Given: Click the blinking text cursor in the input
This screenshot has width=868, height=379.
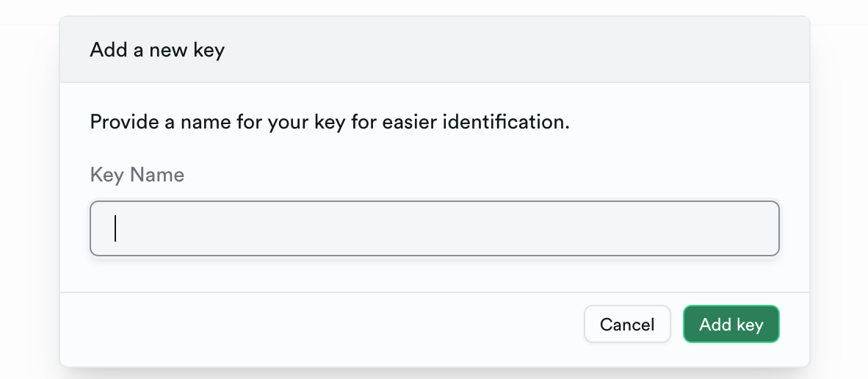Looking at the screenshot, I should tap(115, 228).
